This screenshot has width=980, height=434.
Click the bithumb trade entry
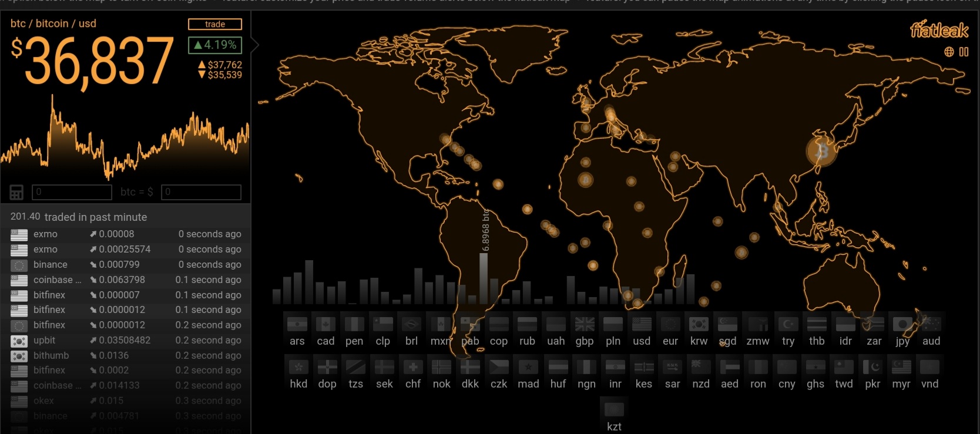click(x=125, y=355)
